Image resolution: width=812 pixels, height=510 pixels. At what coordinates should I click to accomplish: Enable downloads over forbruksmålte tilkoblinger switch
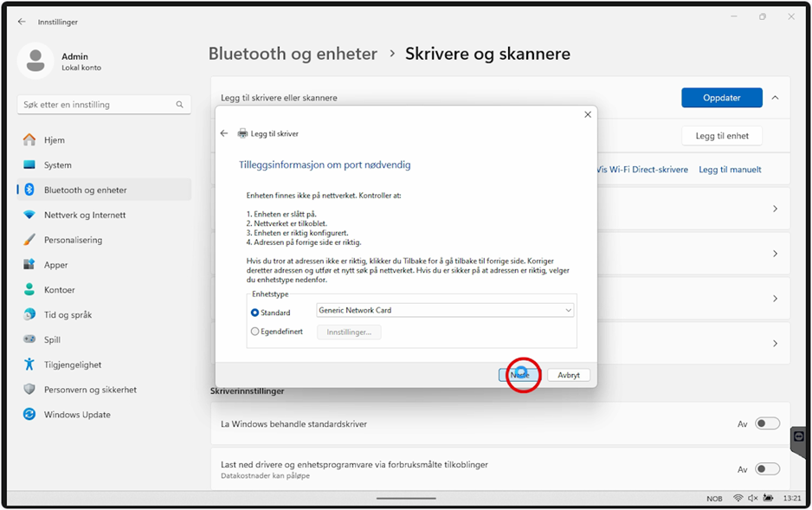(767, 469)
